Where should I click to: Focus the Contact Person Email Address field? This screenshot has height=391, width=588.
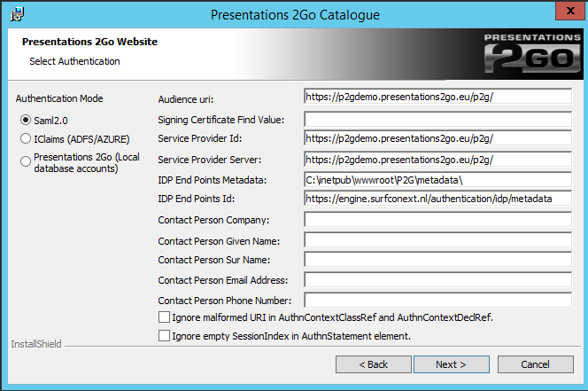pos(438,280)
